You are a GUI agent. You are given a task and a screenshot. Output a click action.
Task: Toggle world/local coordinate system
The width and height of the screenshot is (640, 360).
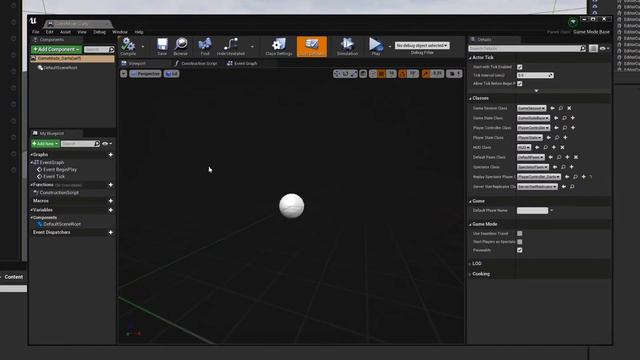pyautogui.click(x=363, y=73)
